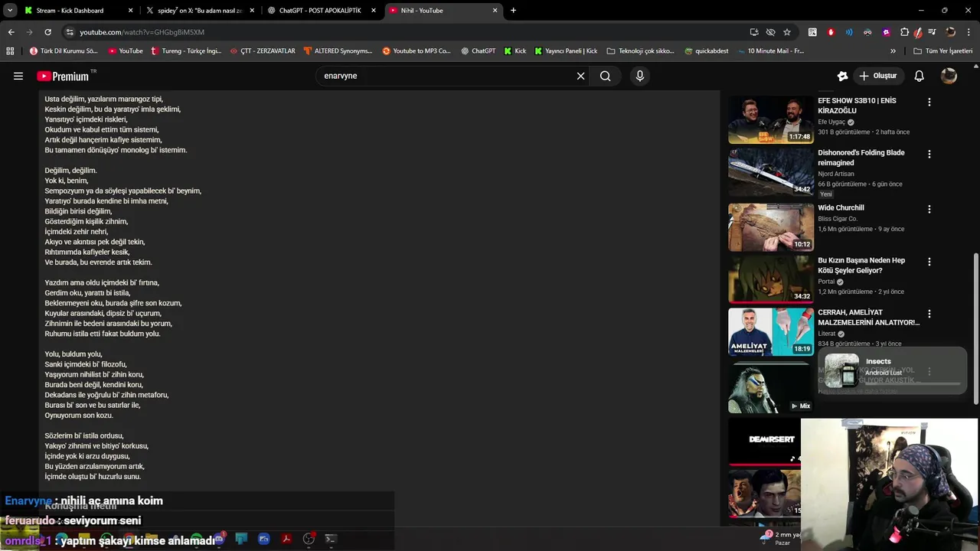Open Tüm Yer İşaretleri bookmarks folder
Screen dimensions: 980x551
943,51
